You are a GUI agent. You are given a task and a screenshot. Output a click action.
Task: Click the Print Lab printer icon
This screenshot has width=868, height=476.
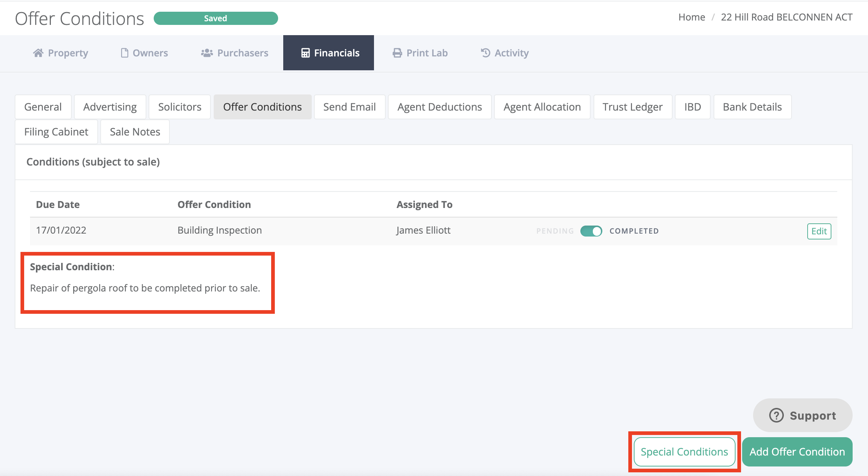click(397, 53)
